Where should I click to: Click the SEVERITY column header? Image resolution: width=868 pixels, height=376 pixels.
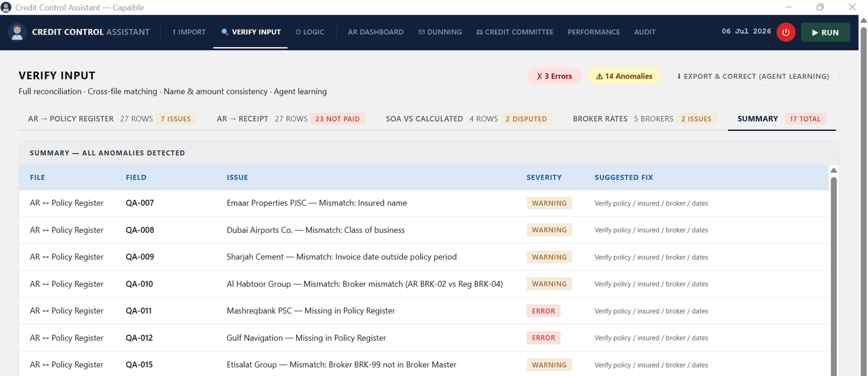point(544,177)
